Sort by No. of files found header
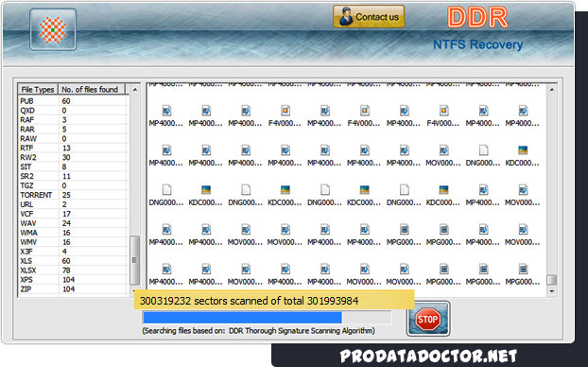588x367 pixels. tap(92, 89)
